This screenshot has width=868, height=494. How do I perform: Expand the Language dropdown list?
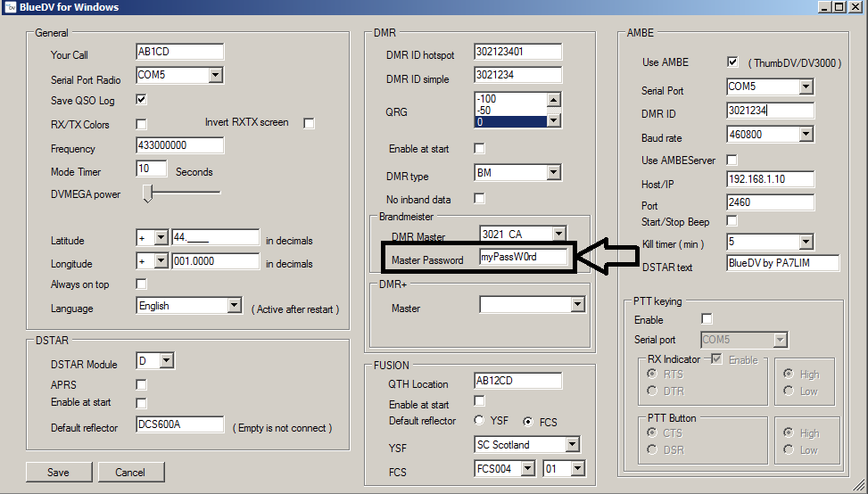point(234,306)
